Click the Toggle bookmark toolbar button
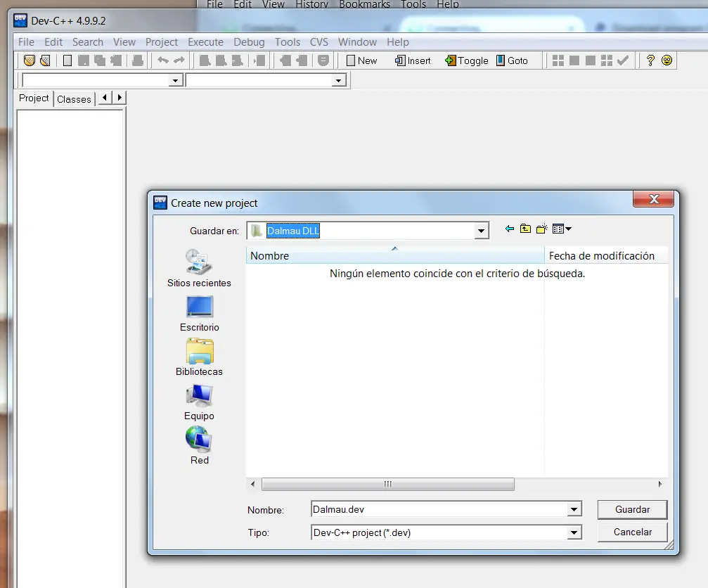This screenshot has height=588, width=708. click(466, 60)
